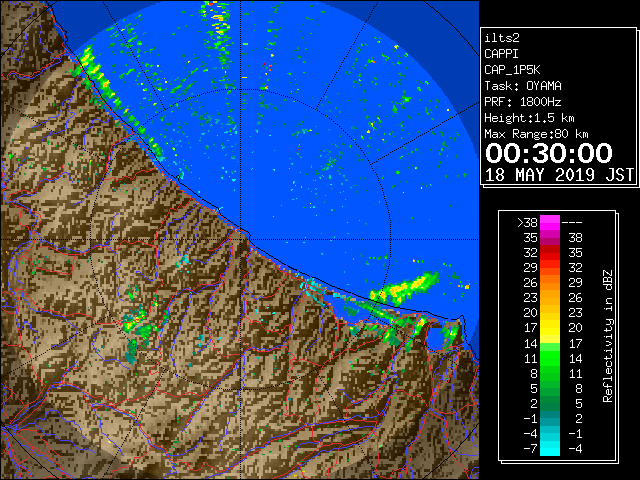Select the "CAPPI" product label
This screenshot has height=480, width=640.
point(501,54)
